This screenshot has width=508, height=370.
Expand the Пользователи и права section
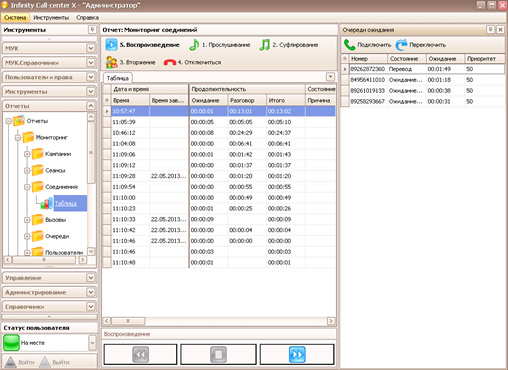coord(91,77)
